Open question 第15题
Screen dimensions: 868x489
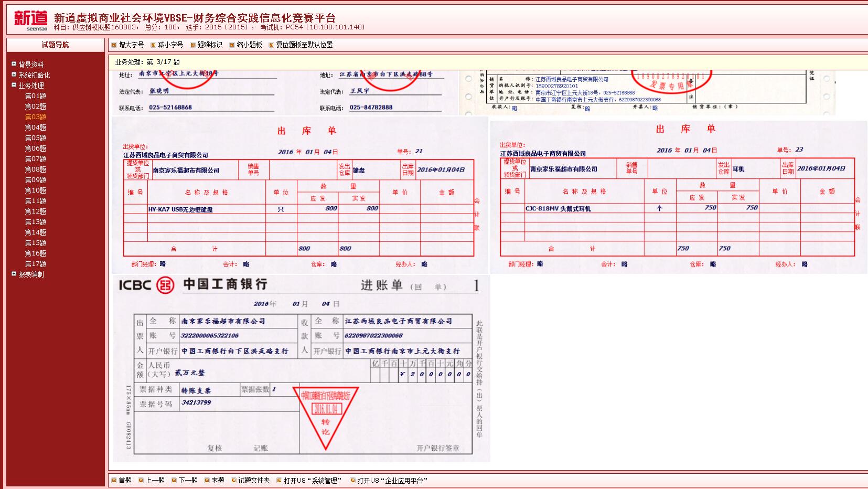pyautogui.click(x=36, y=243)
